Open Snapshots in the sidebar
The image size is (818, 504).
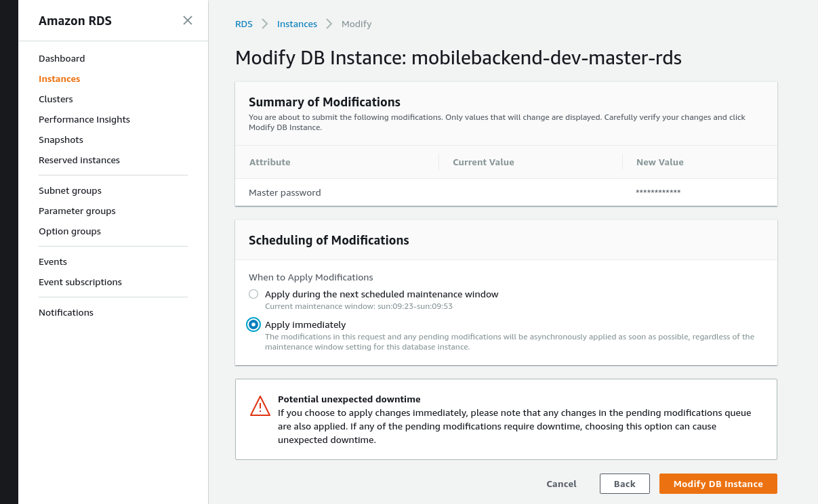(x=61, y=140)
